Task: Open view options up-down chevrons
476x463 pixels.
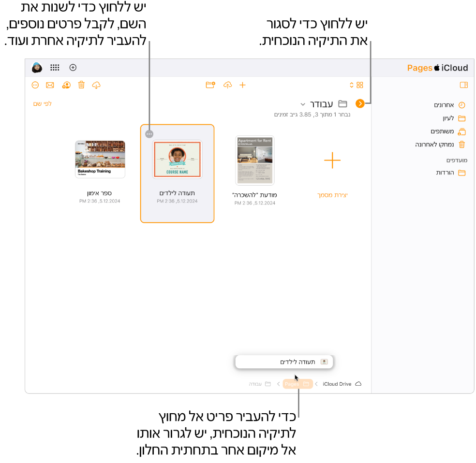Action: point(352,85)
